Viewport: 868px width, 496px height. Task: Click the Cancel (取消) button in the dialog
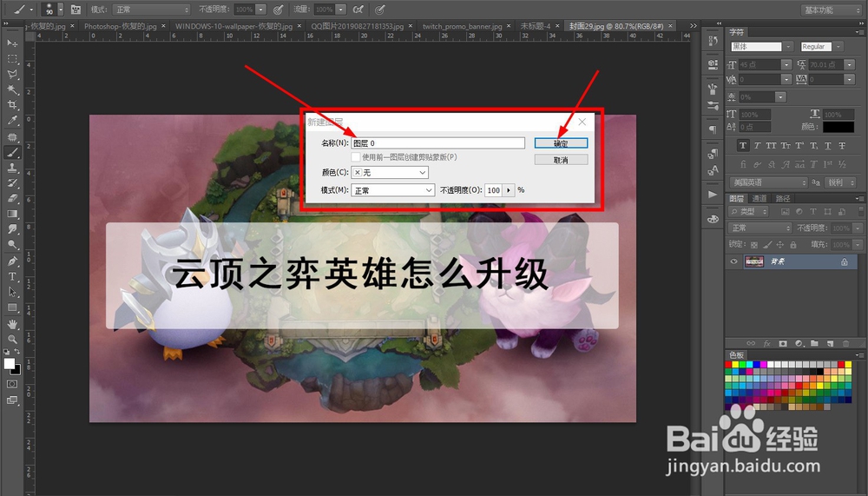(561, 160)
